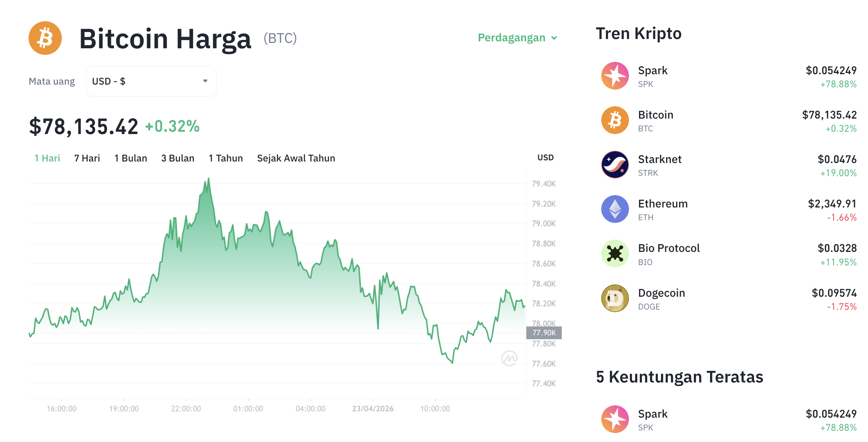Select the Spark coin icon in Tren Kripto
This screenshot has width=868, height=442.
615,76
